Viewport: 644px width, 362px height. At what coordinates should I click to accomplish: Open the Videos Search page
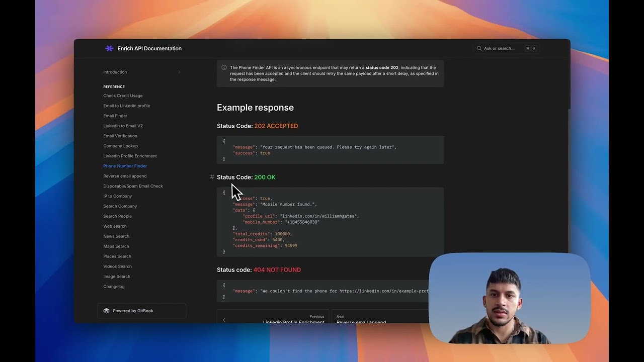[x=118, y=266]
